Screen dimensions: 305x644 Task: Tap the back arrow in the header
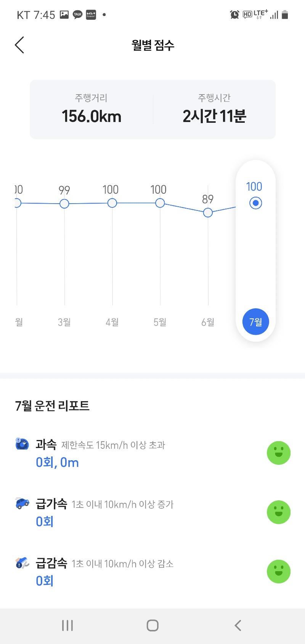(19, 45)
